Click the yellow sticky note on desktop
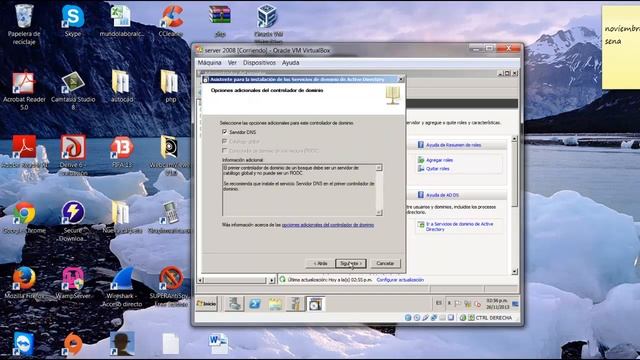640x360 pixels. pyautogui.click(x=620, y=47)
